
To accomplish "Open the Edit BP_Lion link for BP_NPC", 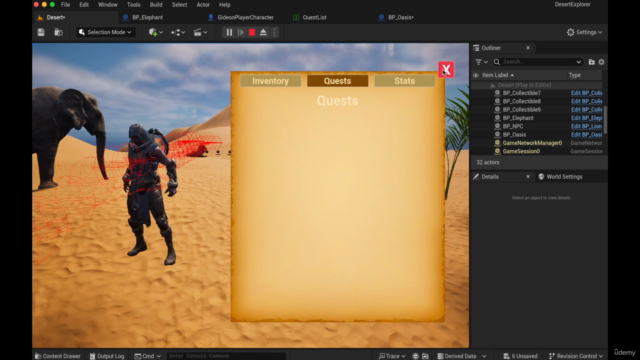I will [x=587, y=126].
